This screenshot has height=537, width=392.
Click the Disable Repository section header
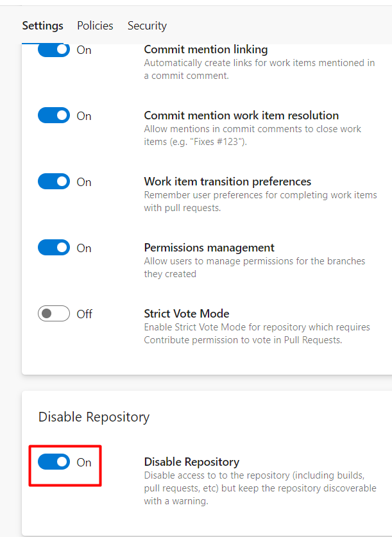pos(94,417)
